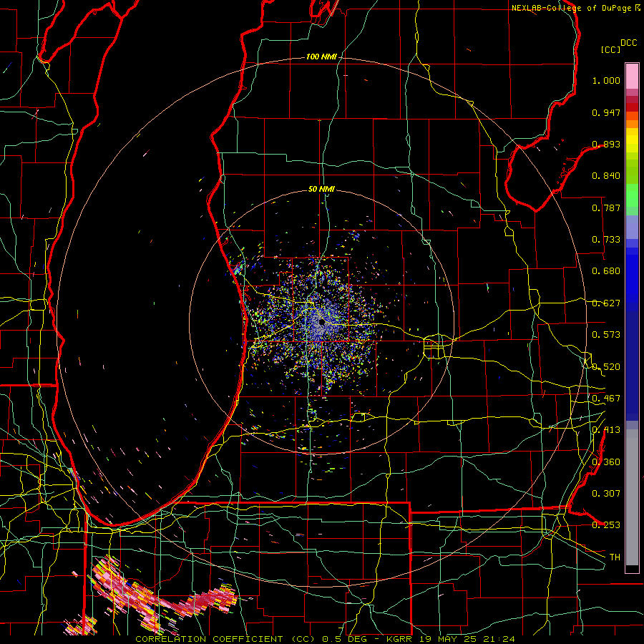Screen dimensions: 644x644
Task: Select the 0.840 color scale value
Action: click(x=606, y=176)
